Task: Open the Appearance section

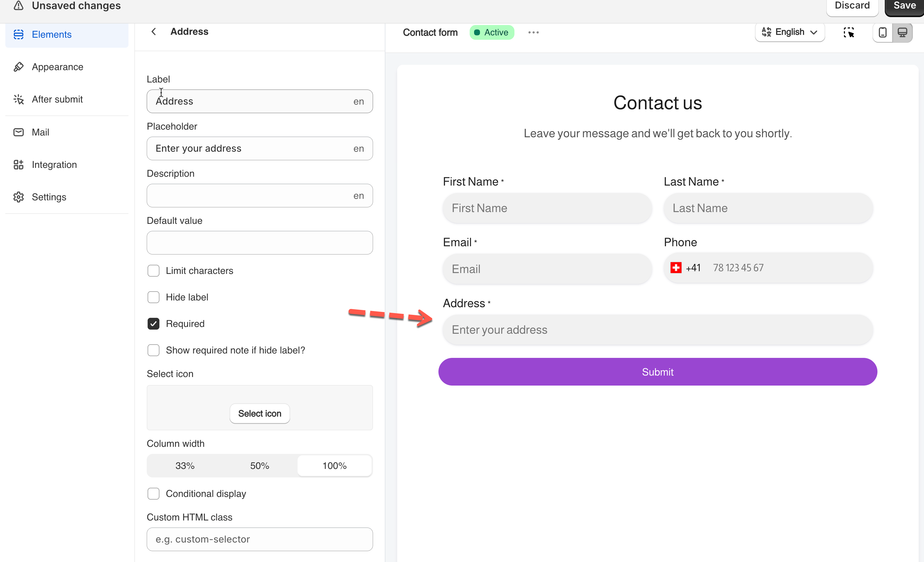Action: click(x=57, y=67)
